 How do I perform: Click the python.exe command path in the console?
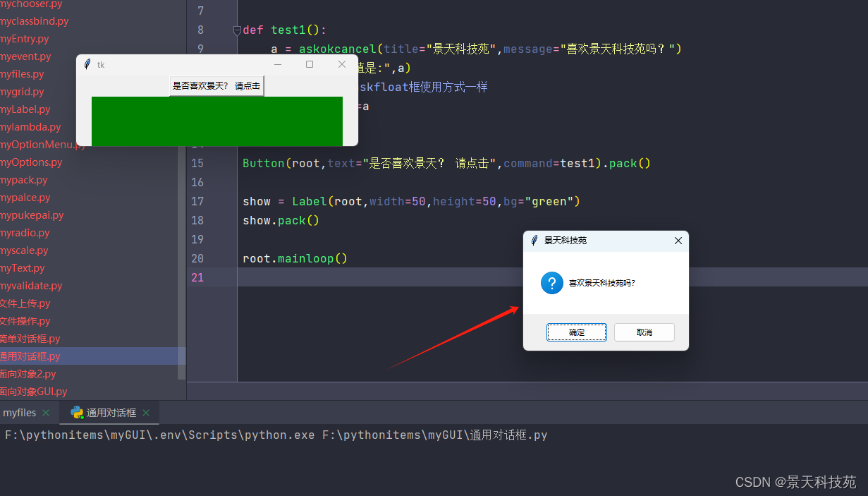pyautogui.click(x=160, y=435)
